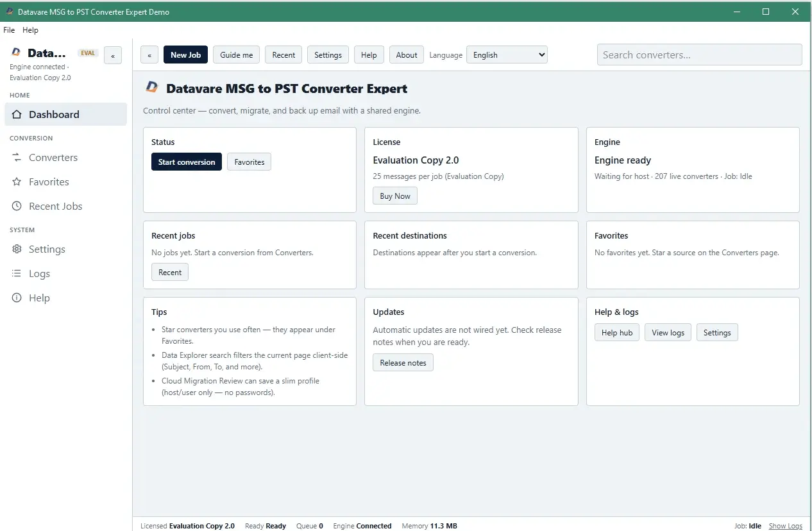Click the "Queue 0" status bar entry
Viewport: 812px width, 531px height.
coord(310,526)
